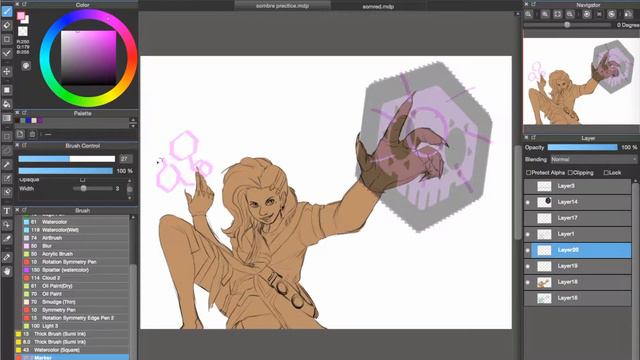640x360 pixels.
Task: Hide Layer1 using its visibility dot
Action: (x=528, y=234)
